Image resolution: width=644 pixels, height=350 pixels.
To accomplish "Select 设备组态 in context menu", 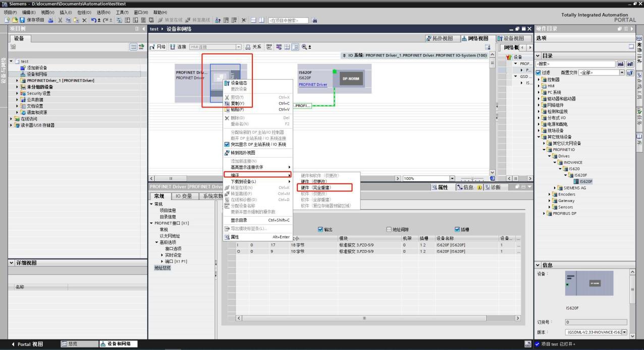I will point(239,83).
